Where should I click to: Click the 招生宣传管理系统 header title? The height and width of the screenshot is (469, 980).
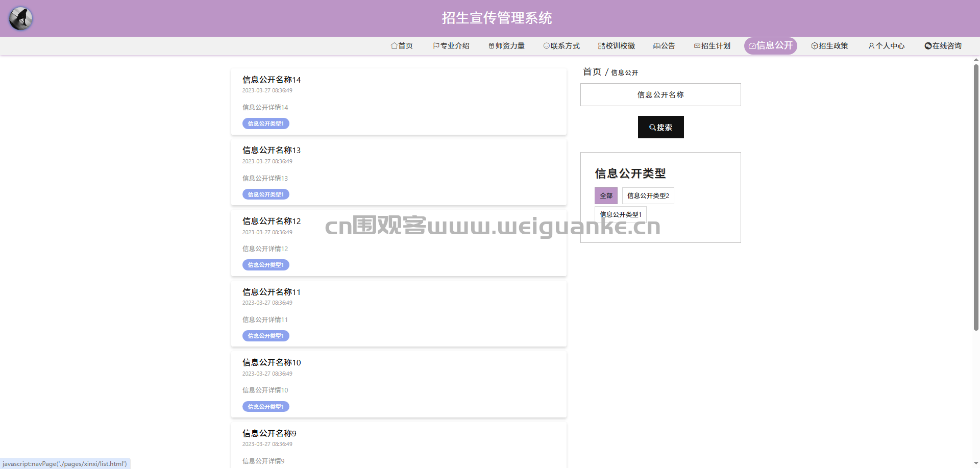497,18
